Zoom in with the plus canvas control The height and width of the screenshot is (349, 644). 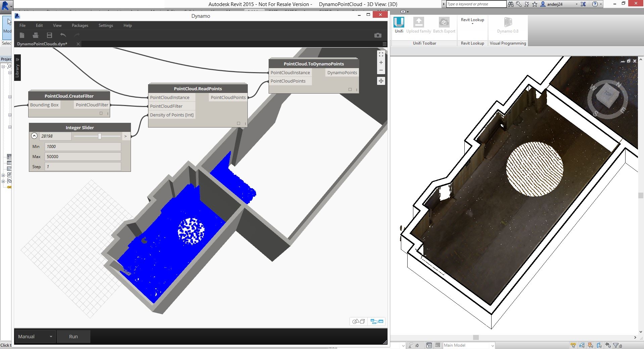click(x=381, y=62)
